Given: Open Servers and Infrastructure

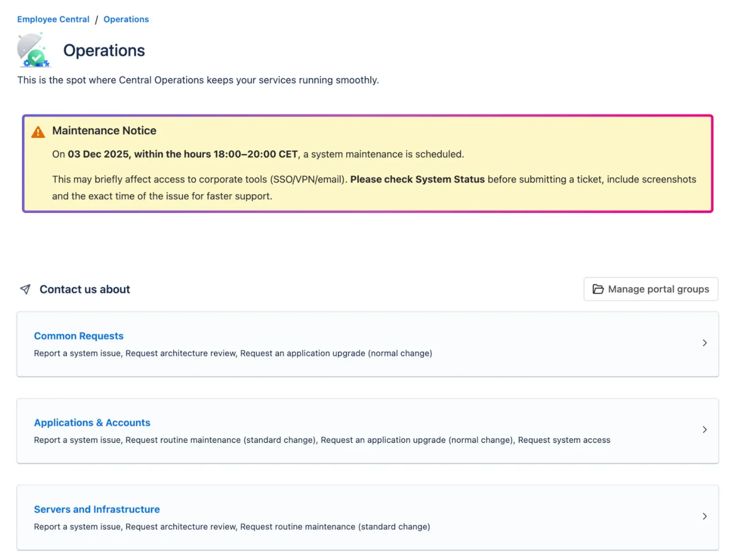Looking at the screenshot, I should pos(97,509).
